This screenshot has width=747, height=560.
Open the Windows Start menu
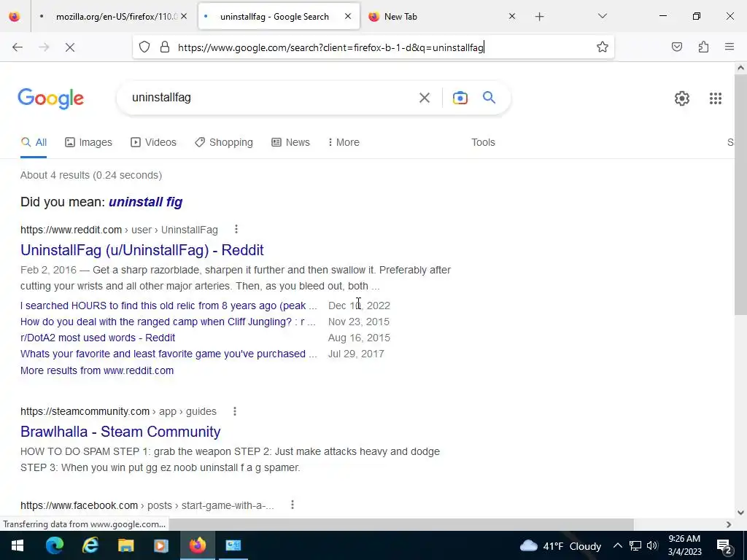[18, 545]
